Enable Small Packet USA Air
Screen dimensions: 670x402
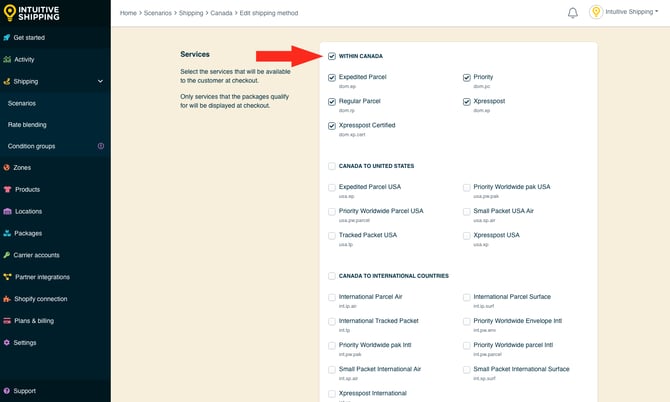click(467, 211)
